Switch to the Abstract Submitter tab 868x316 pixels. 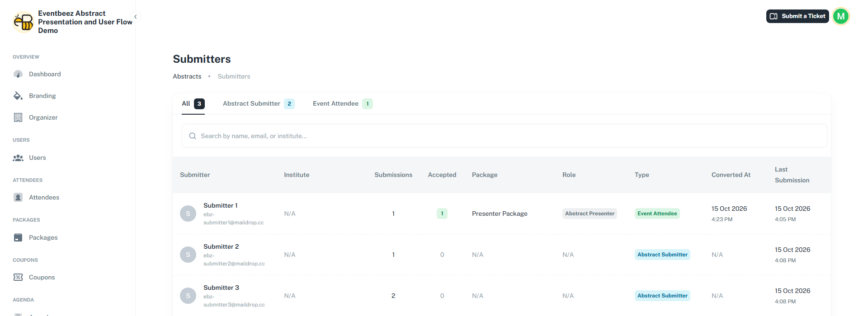[x=259, y=104]
